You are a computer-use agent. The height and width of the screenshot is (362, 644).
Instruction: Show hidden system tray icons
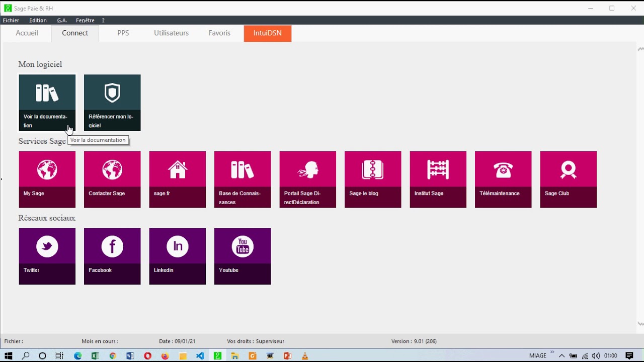click(562, 356)
